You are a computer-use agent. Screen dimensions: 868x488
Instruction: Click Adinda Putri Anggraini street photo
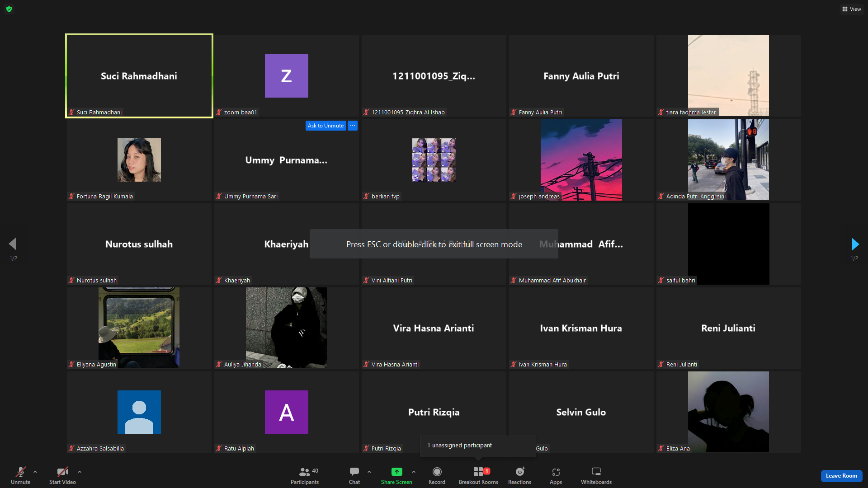click(728, 160)
